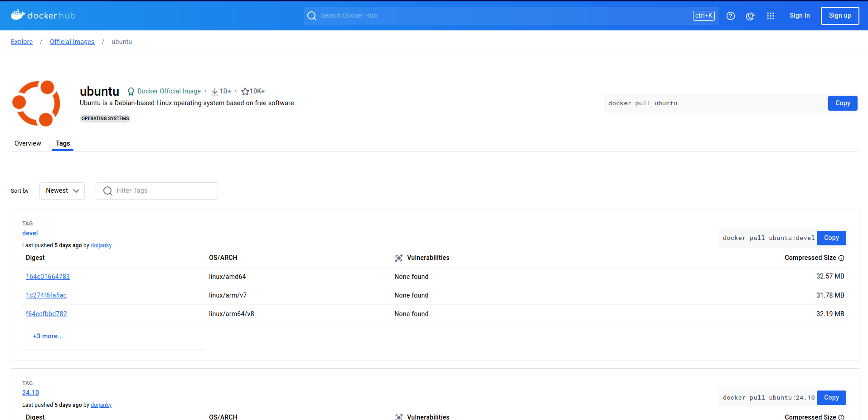
Task: Open doijanky profile under 24.10 tag
Action: pos(101,405)
